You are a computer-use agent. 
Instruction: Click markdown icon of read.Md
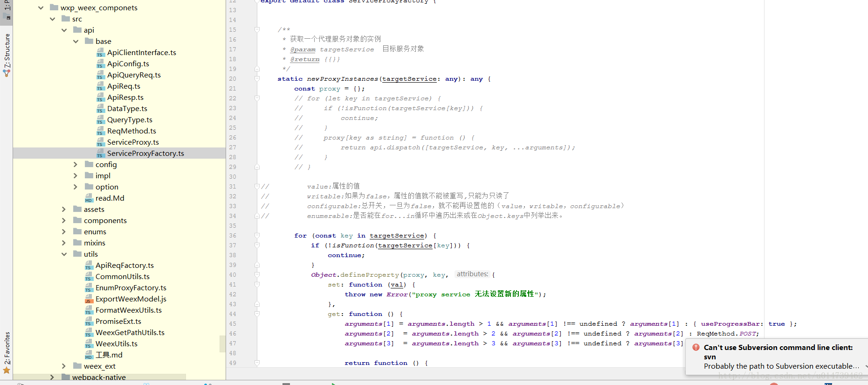click(x=89, y=199)
